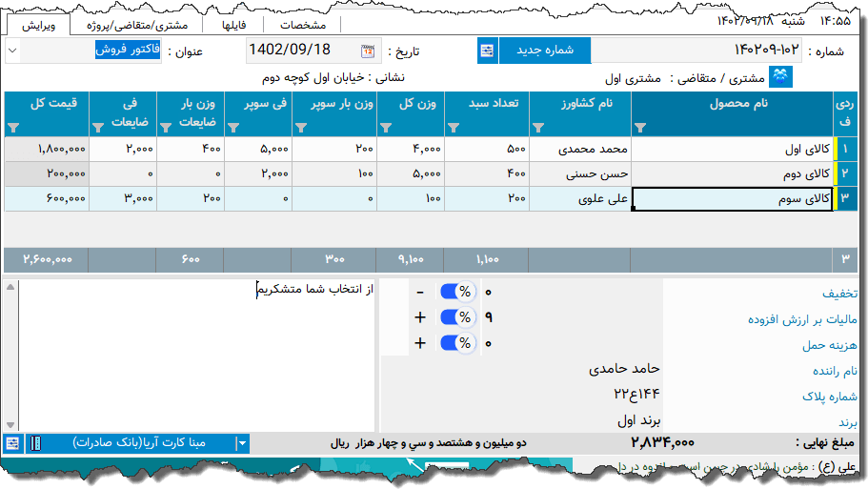Click the هزینه حمل link
Screen dimensions: 868x489
tap(829, 345)
